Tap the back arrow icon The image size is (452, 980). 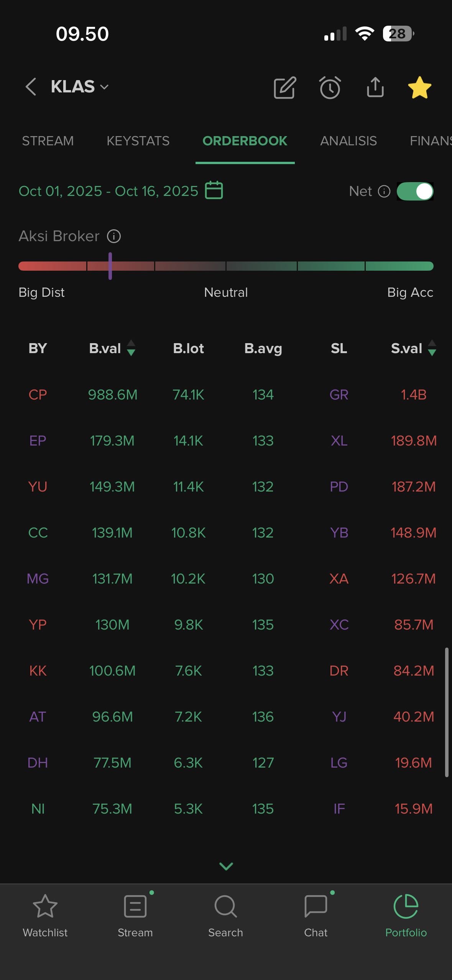coord(31,87)
